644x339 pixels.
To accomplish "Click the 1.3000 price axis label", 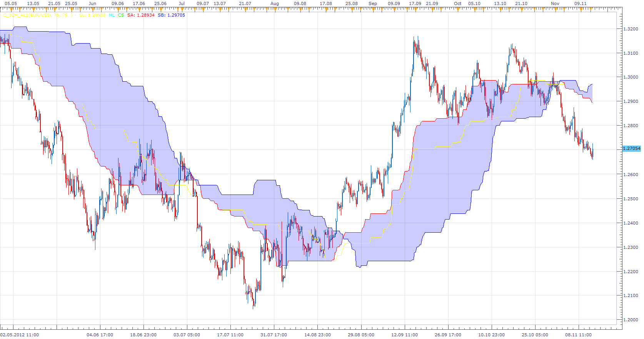I will (631, 77).
